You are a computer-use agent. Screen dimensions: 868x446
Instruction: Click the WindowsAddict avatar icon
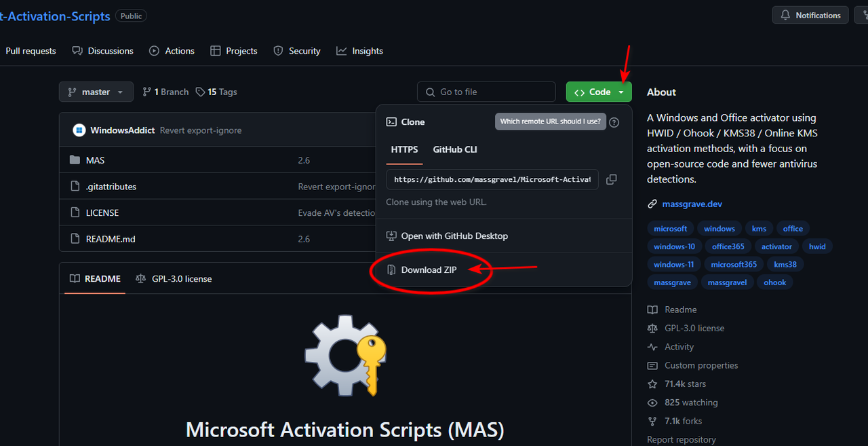(79, 130)
